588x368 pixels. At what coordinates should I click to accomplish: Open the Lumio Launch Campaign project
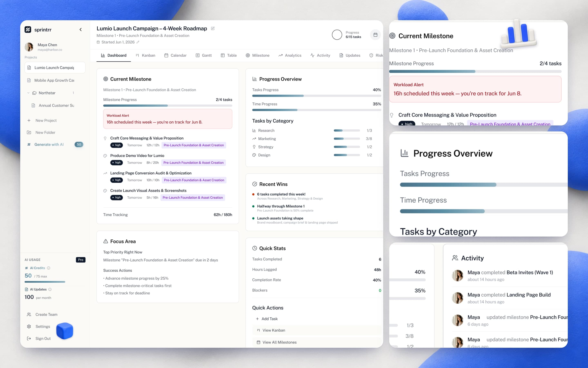tap(55, 67)
